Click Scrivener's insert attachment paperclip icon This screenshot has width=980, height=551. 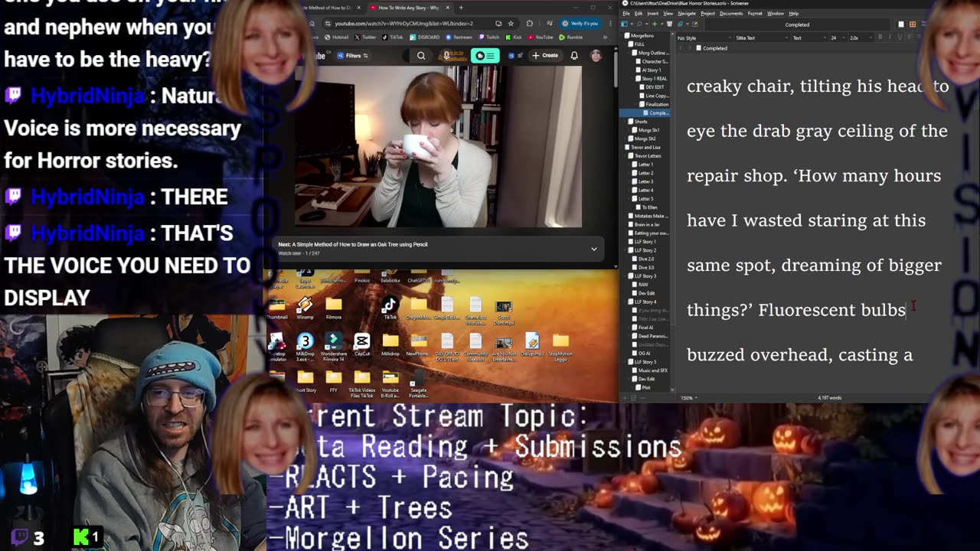click(680, 24)
